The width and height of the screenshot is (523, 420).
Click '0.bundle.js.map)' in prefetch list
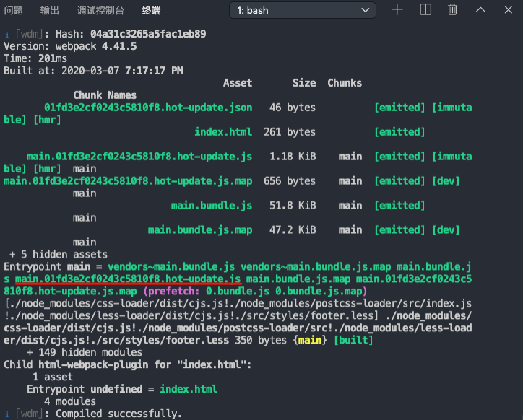point(321,292)
